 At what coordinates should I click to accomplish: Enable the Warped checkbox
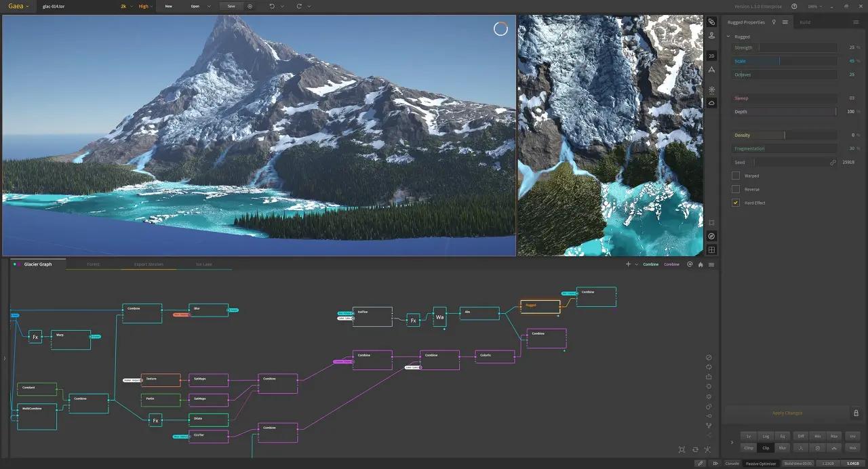736,176
